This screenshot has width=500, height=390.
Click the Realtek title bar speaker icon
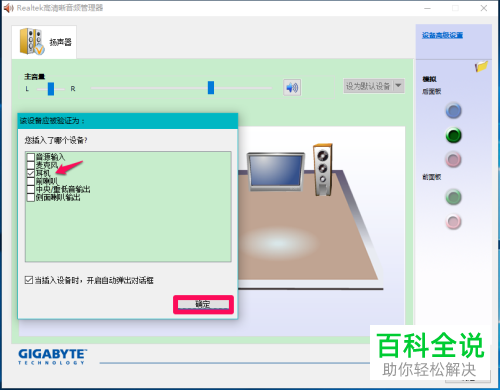click(x=9, y=8)
